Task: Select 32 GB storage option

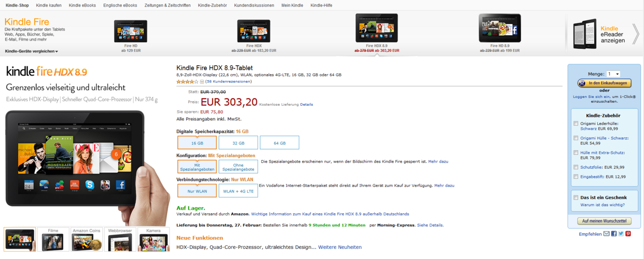Action: click(x=238, y=143)
